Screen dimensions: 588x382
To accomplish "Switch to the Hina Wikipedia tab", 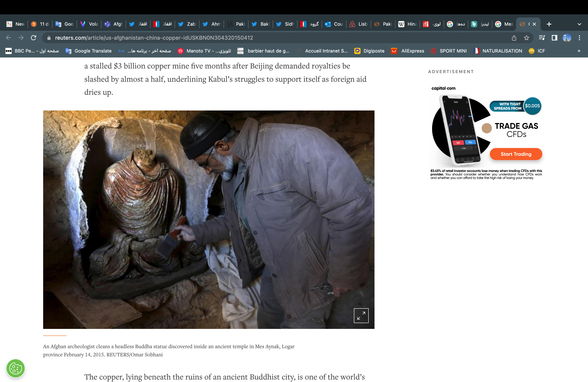I will [407, 24].
